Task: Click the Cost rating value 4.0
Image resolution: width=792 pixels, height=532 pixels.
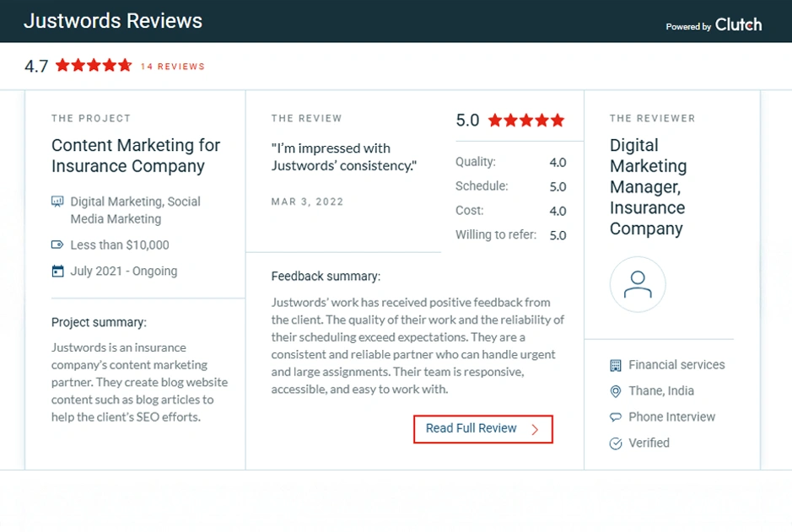Action: [x=558, y=211]
